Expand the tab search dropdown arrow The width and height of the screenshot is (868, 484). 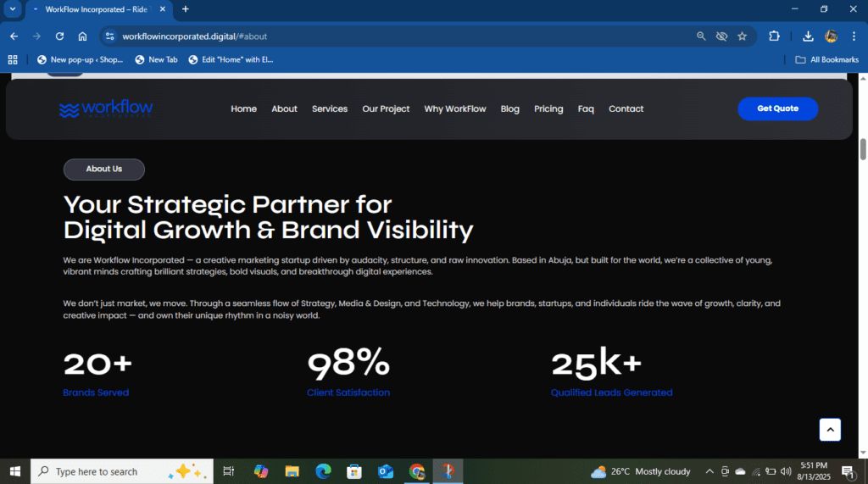tap(13, 9)
